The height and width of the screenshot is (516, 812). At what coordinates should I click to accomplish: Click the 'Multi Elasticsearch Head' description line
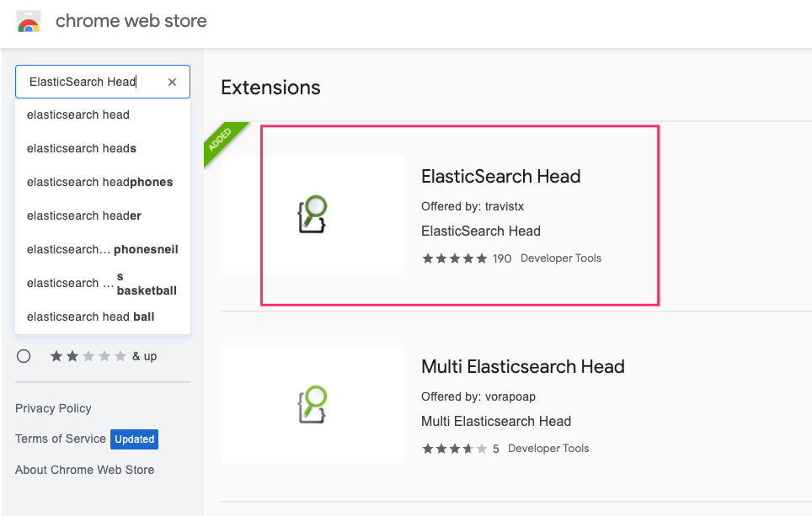(x=496, y=421)
